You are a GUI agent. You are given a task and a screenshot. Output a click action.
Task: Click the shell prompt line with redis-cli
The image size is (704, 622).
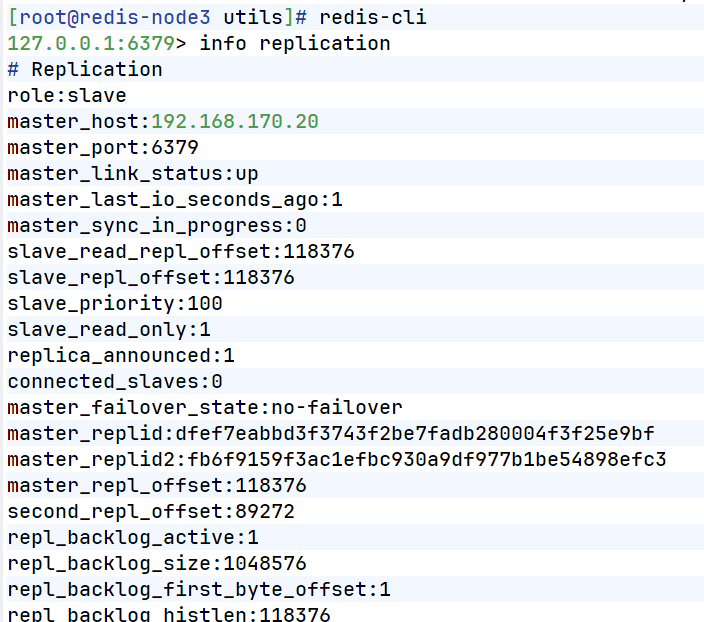217,18
